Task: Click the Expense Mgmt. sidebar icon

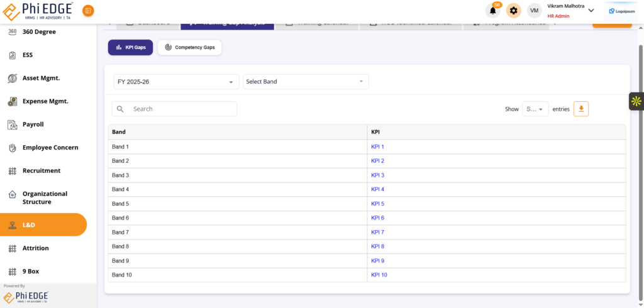Action: pos(12,101)
